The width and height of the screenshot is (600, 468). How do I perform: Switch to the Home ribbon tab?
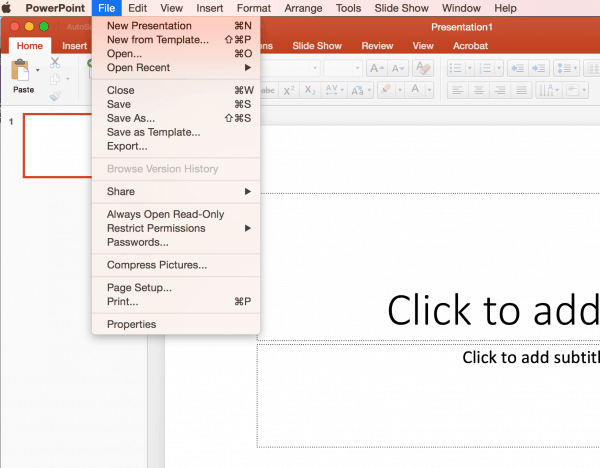[29, 46]
